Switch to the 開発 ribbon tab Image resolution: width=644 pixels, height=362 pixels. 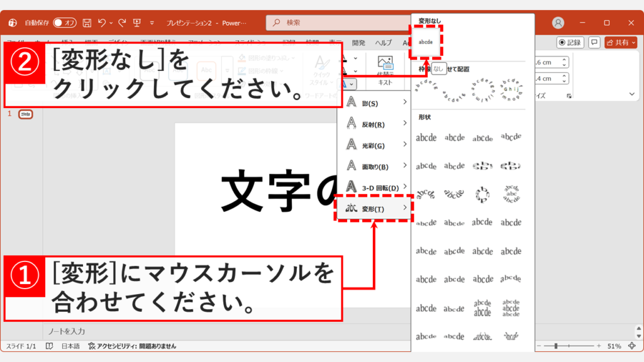point(358,43)
